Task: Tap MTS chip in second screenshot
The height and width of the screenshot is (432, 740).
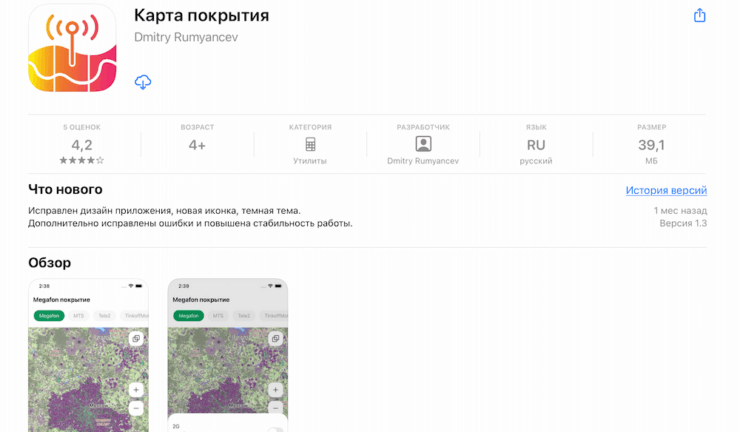Action: [x=218, y=316]
